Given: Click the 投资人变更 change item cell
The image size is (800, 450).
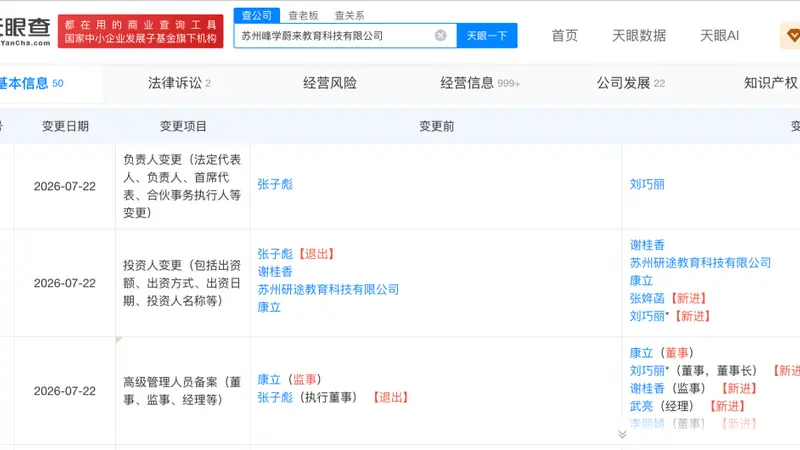Looking at the screenshot, I should click(x=183, y=283).
